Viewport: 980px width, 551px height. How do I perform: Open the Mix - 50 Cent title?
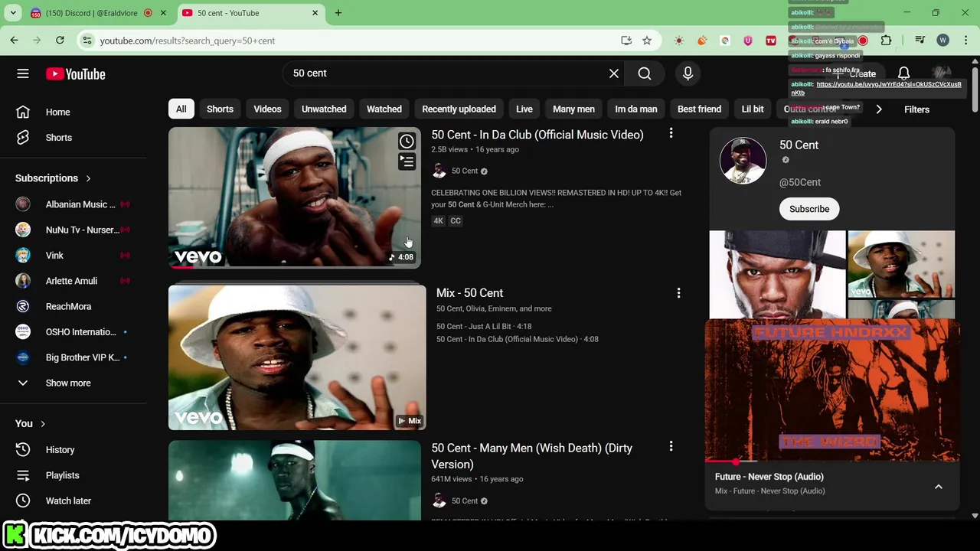(x=469, y=293)
